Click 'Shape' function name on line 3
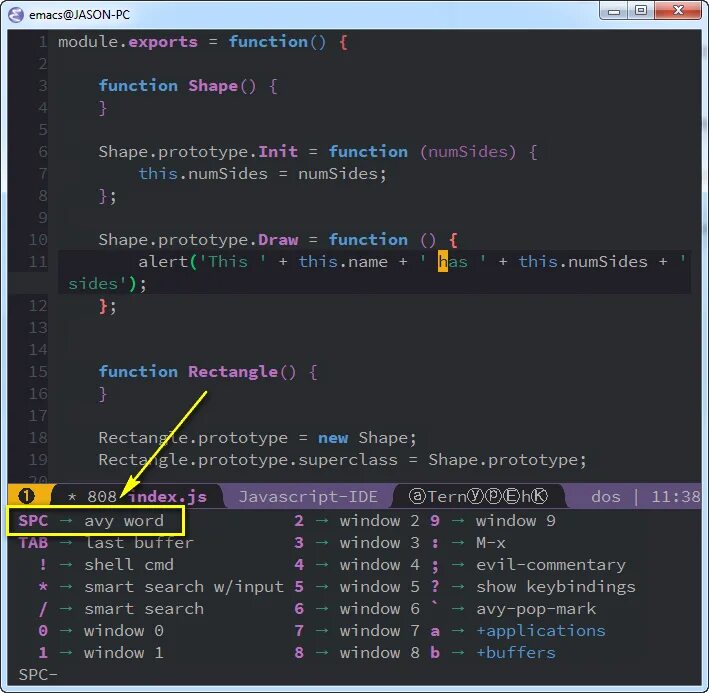The height and width of the screenshot is (693, 709). [213, 86]
